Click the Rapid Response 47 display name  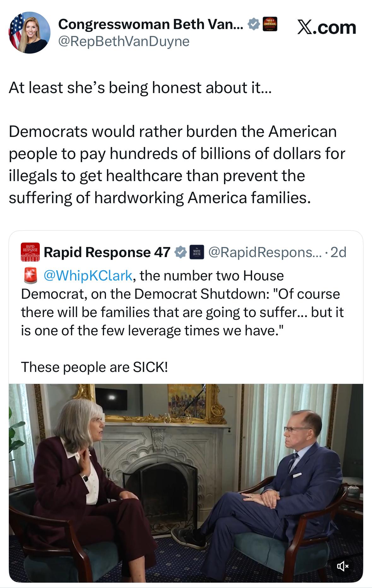(x=107, y=252)
